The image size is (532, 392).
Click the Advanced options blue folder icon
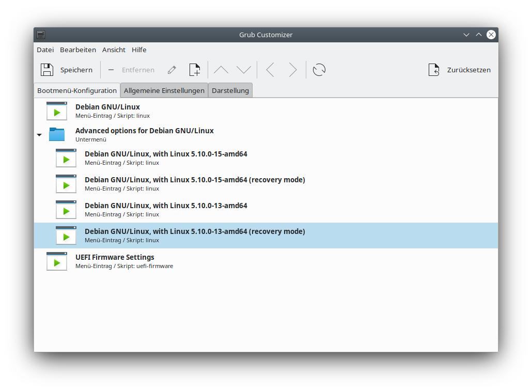(57, 134)
